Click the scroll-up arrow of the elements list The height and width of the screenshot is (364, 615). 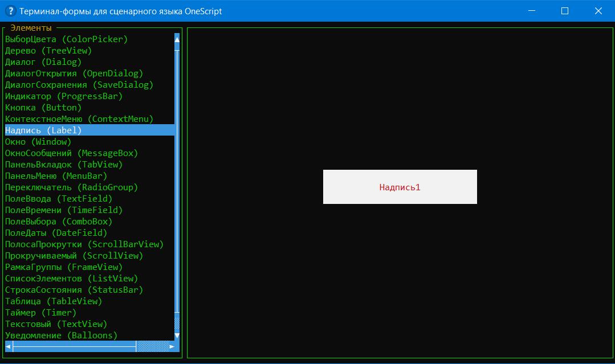177,39
